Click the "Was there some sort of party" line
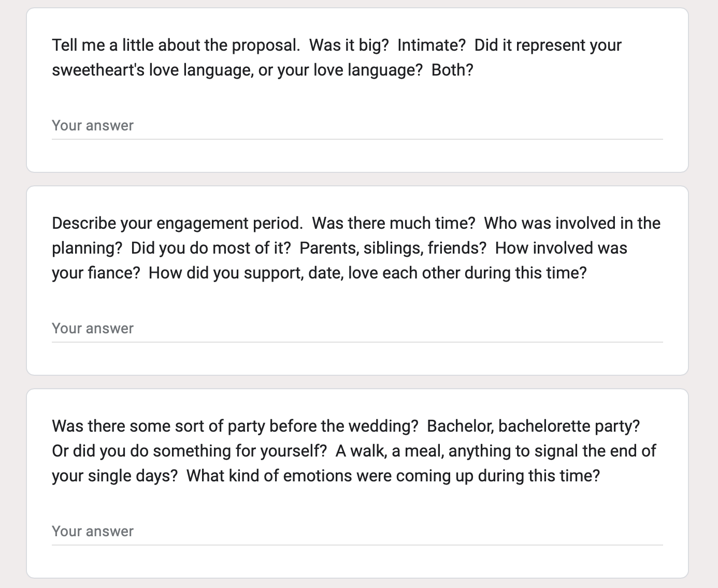The width and height of the screenshot is (718, 588). pos(346,427)
